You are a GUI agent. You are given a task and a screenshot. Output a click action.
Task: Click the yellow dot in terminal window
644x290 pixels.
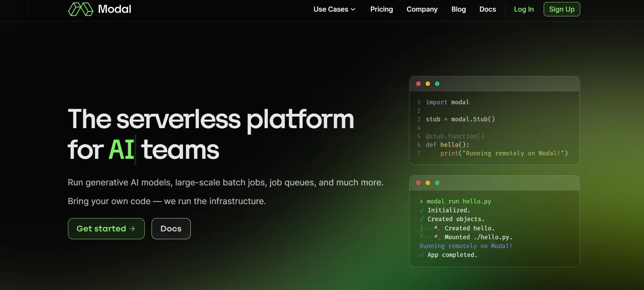tap(428, 183)
